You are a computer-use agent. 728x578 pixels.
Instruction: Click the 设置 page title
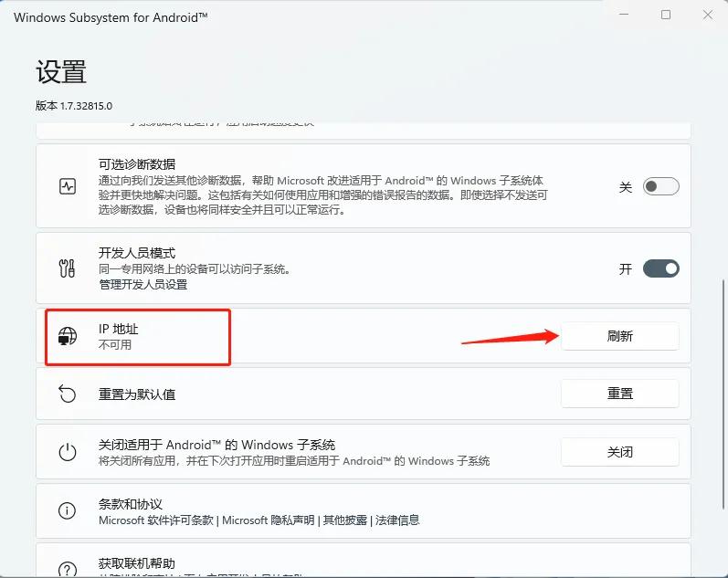(61, 72)
